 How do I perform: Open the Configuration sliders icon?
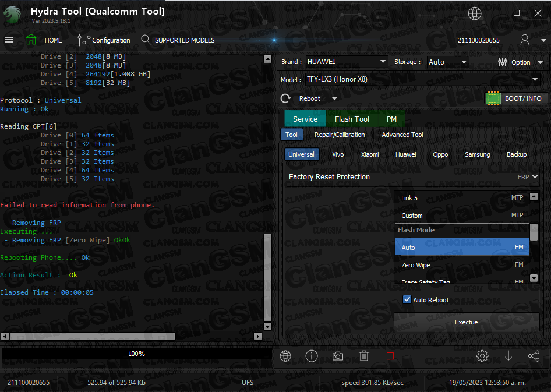tap(84, 40)
